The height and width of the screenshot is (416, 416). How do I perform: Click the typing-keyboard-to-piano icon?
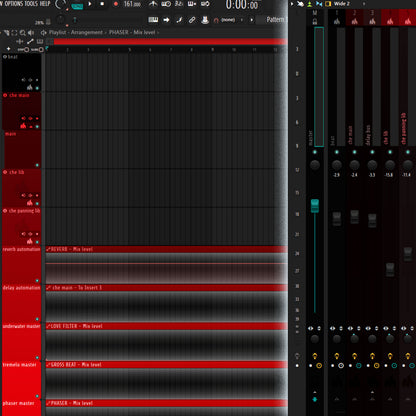tap(153, 20)
